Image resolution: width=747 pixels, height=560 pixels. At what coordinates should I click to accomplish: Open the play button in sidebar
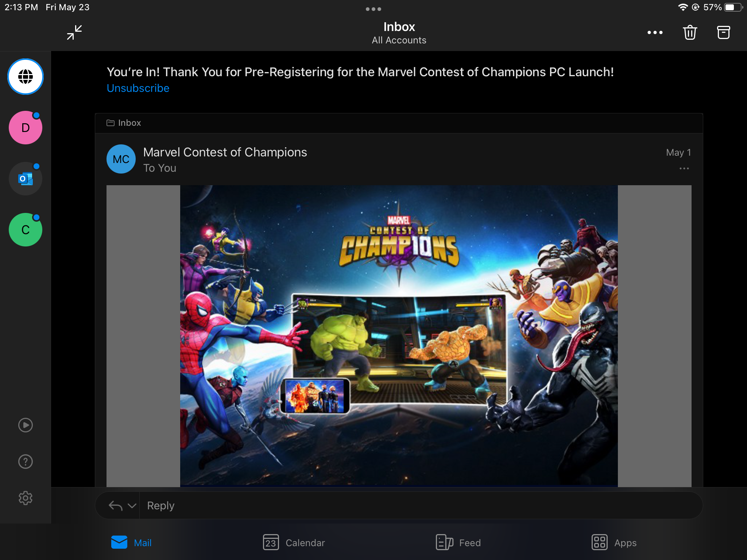[26, 425]
